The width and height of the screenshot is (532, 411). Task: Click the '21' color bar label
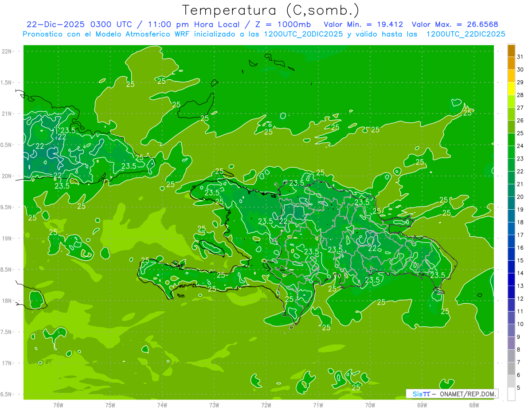pyautogui.click(x=520, y=184)
